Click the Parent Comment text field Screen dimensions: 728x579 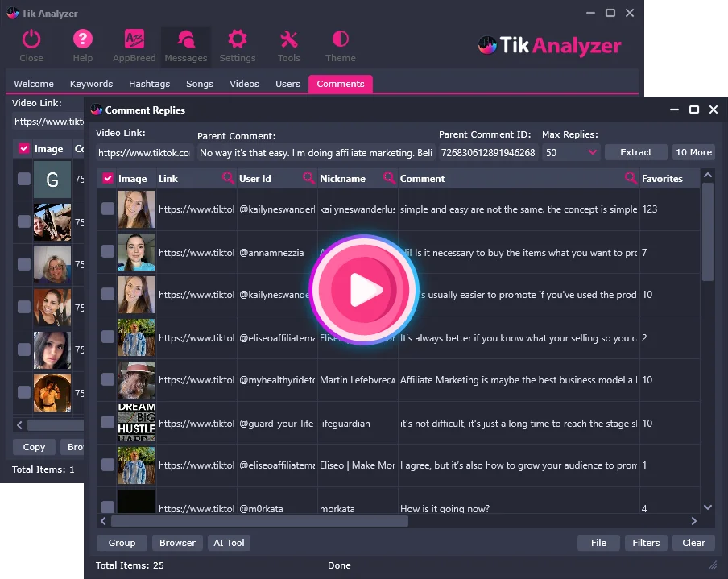click(x=316, y=152)
